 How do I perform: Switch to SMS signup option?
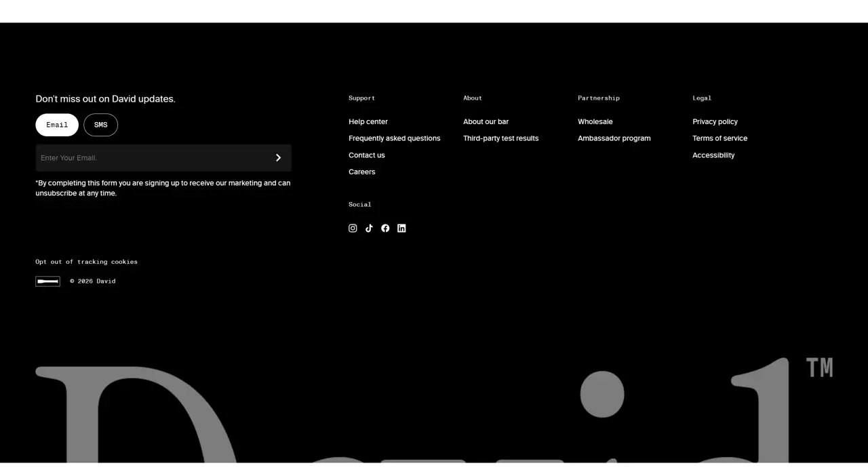click(100, 125)
